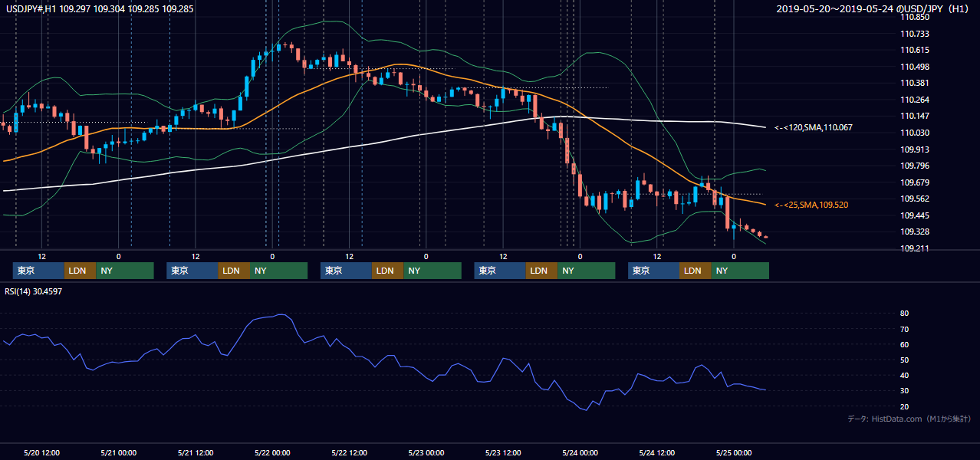This screenshot has height=460, width=980.
Task: Click price axis value 109.211
Action: 915,248
